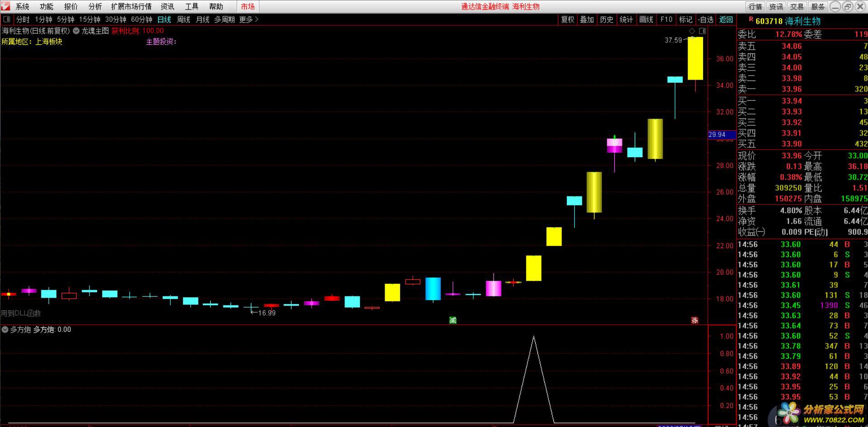Click the diamond marker icon above chart
The height and width of the screenshot is (427, 868).
692,31
